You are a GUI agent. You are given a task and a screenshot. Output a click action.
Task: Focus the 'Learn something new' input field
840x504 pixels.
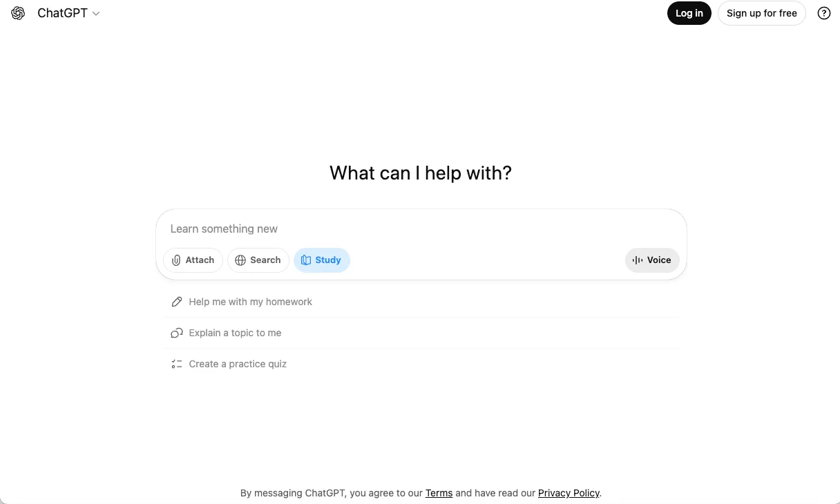coord(421,229)
